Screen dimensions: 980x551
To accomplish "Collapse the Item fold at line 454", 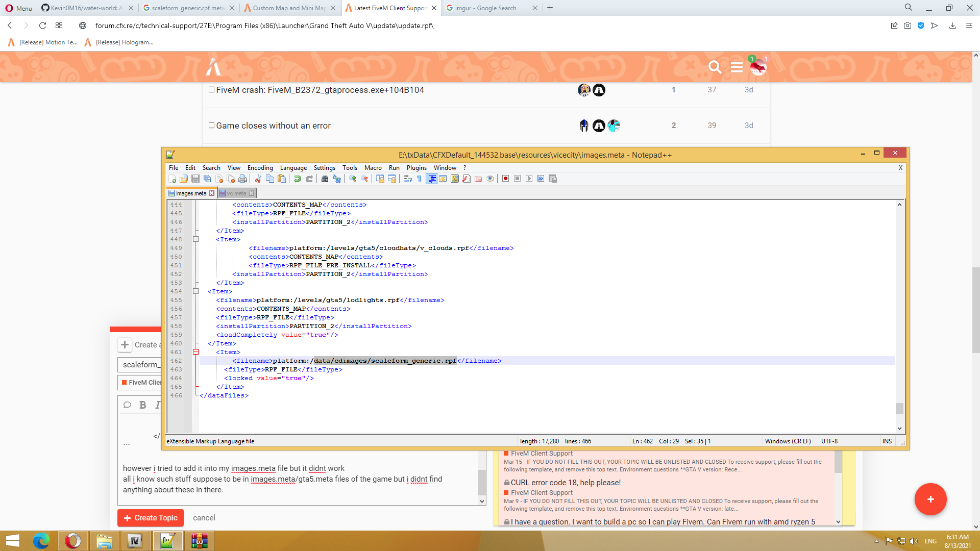I will (195, 291).
